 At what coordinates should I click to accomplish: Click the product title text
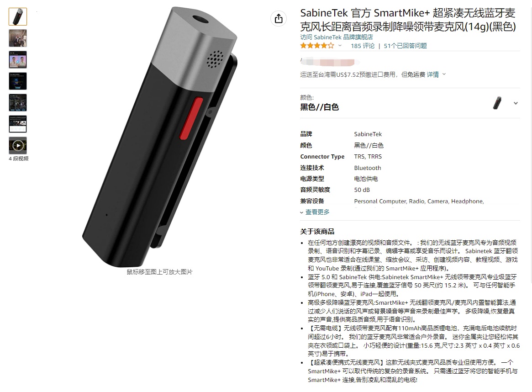(408, 20)
